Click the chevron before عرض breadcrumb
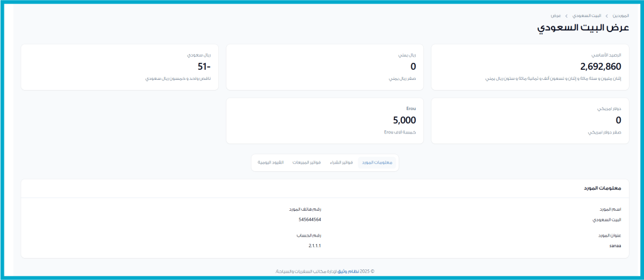 tap(566, 15)
